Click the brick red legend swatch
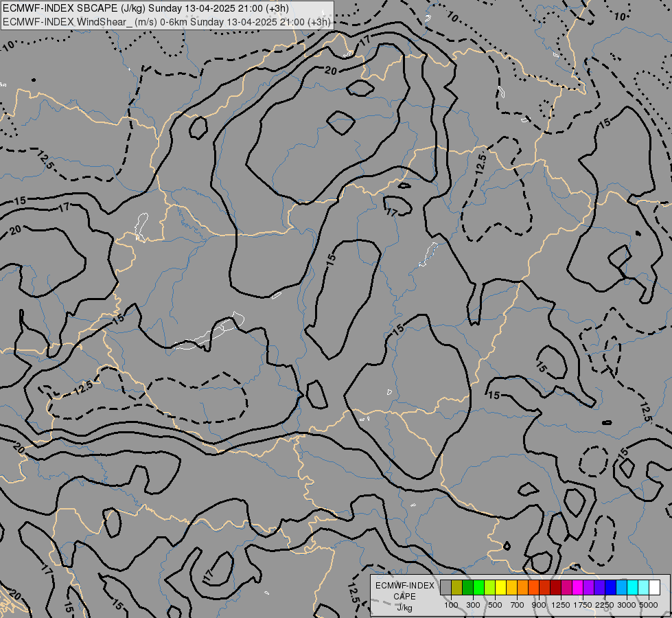Viewport: 672px width, 618px height. point(545,587)
